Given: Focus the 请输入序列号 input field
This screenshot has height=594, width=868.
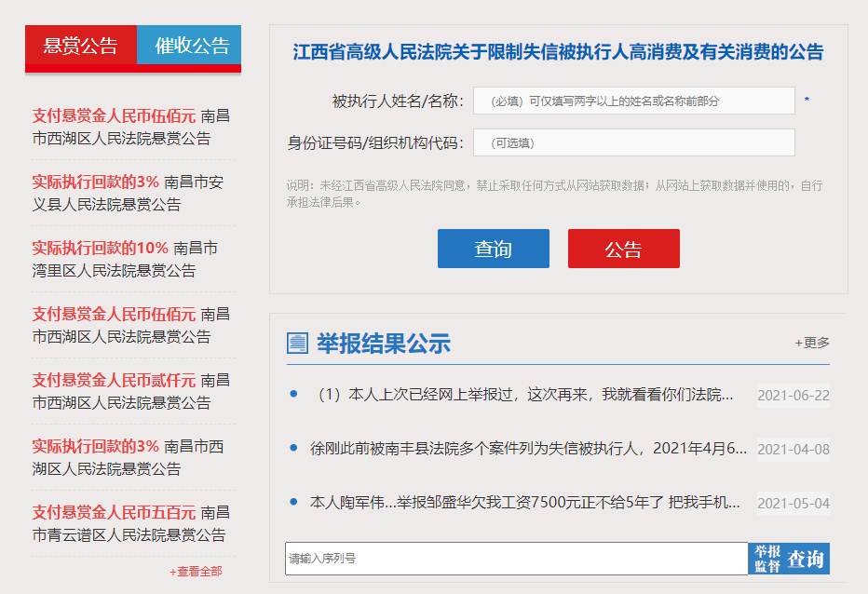Looking at the screenshot, I should (x=517, y=559).
